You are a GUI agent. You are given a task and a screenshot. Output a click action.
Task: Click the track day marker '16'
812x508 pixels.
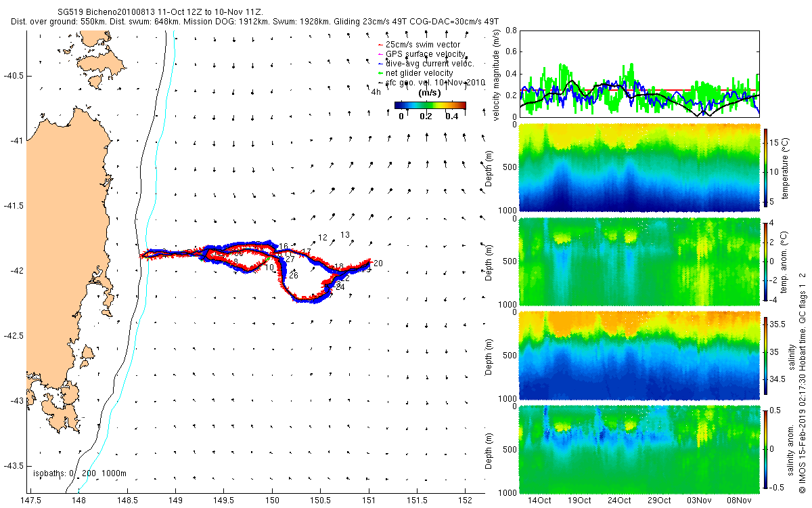pyautogui.click(x=284, y=247)
